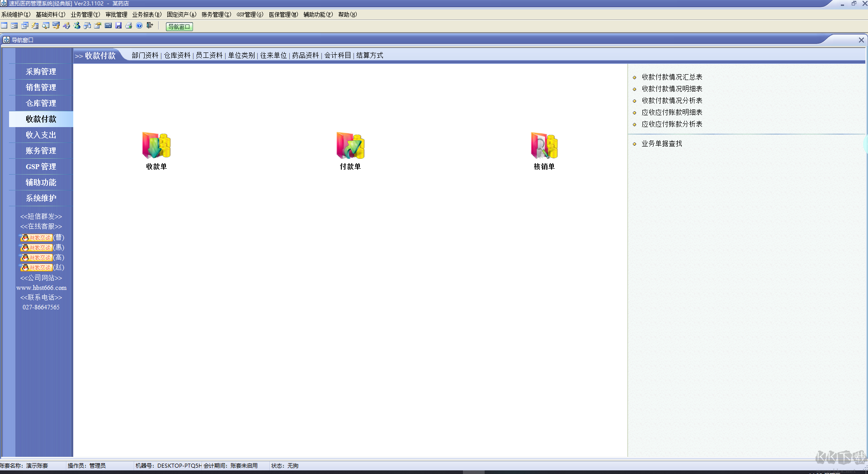Open the GSP管理 menu
The image size is (868, 474).
click(x=250, y=14)
